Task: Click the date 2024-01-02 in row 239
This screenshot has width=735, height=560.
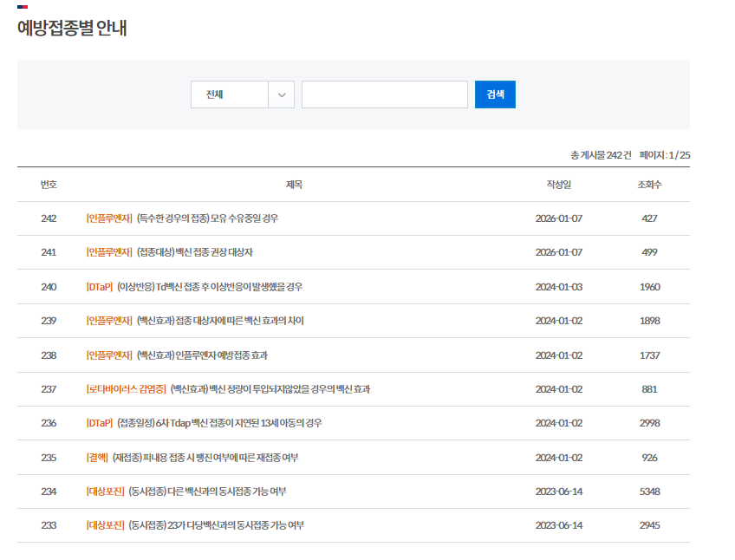Action: pos(559,321)
